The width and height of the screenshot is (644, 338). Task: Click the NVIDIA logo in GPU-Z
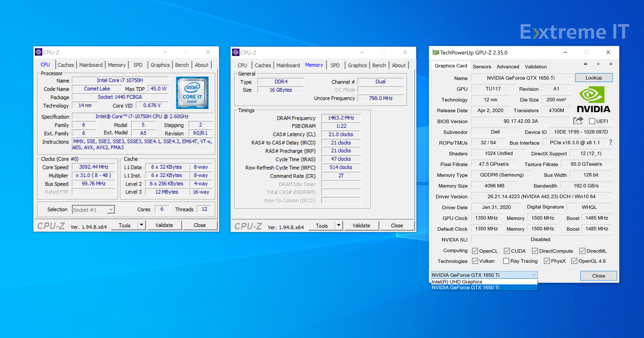pos(593,99)
